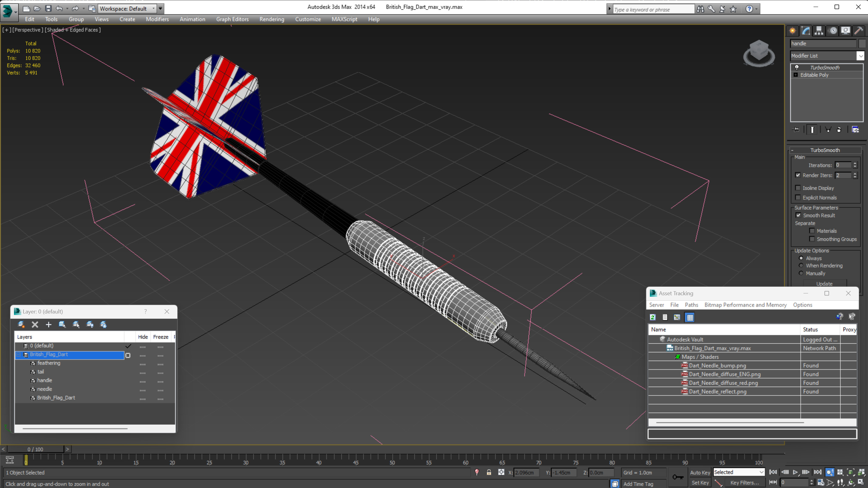The image size is (868, 488).
Task: Click the Layer dialog horizontal scrollbar
Action: [x=75, y=428]
